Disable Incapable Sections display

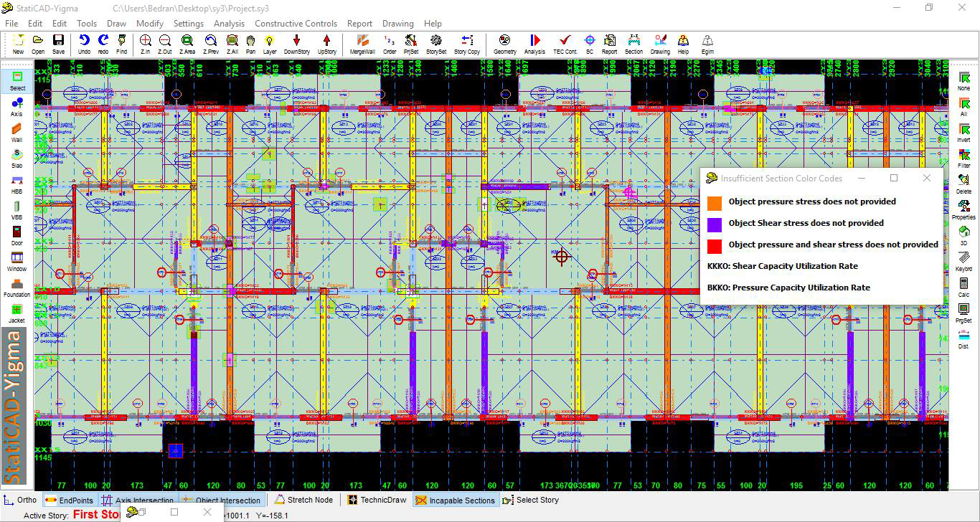tap(455, 500)
